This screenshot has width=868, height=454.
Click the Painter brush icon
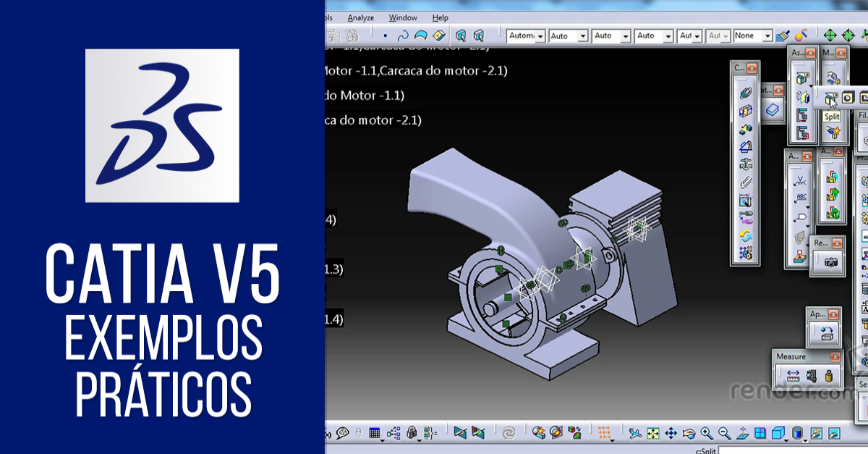tap(781, 35)
